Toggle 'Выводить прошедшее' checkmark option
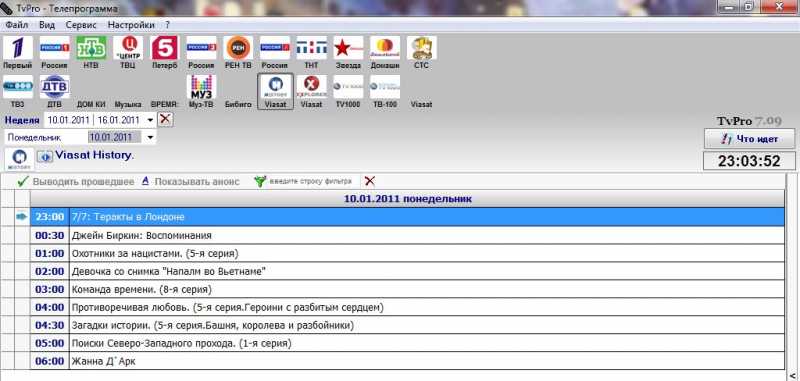Viewport: 800px width, 381px height. [x=76, y=182]
